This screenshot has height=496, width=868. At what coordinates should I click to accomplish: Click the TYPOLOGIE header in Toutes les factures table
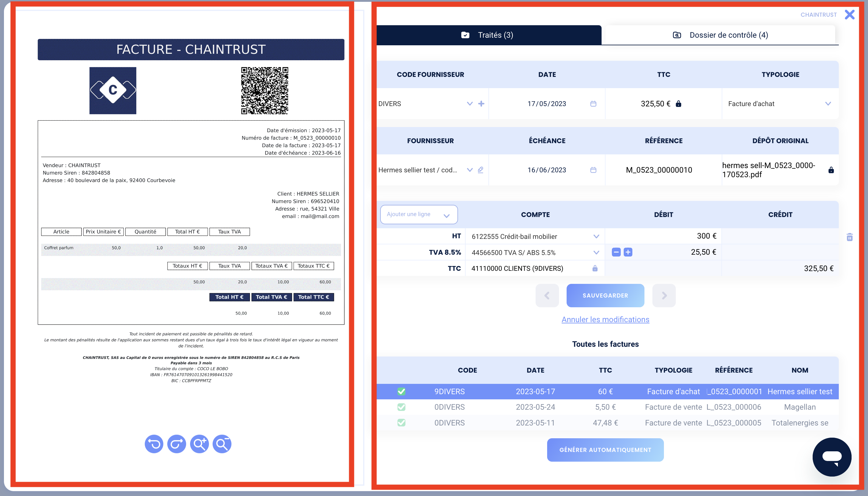[673, 370]
